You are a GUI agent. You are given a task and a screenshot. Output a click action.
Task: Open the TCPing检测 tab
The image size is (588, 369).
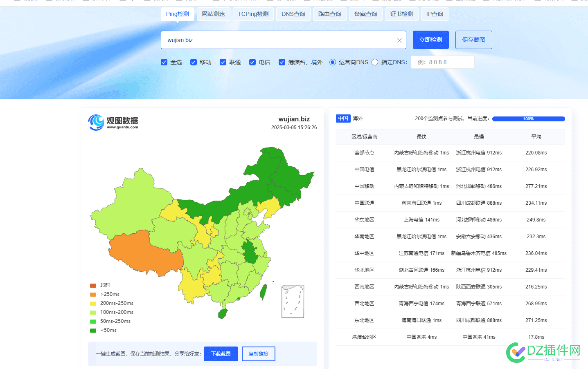(x=253, y=14)
